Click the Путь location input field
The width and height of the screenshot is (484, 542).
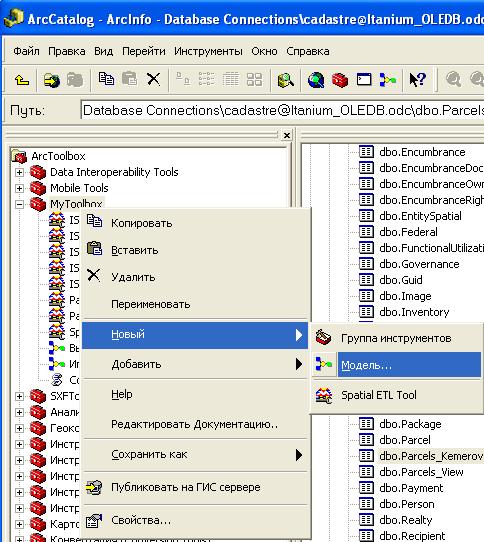282,110
